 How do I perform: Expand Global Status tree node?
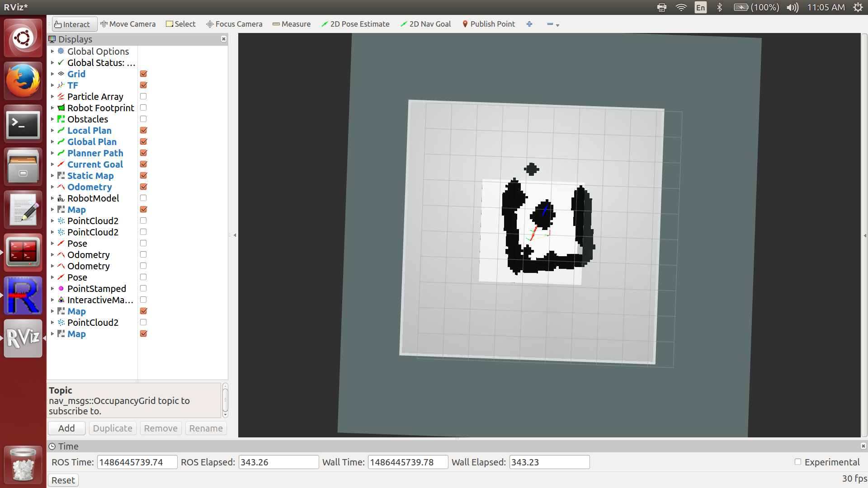[52, 63]
